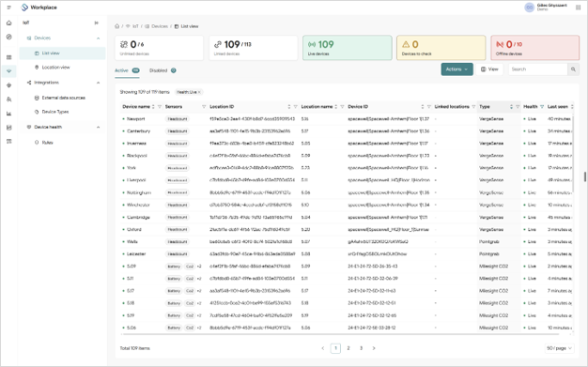
Task: Click the Linked devices card
Action: coord(253,48)
